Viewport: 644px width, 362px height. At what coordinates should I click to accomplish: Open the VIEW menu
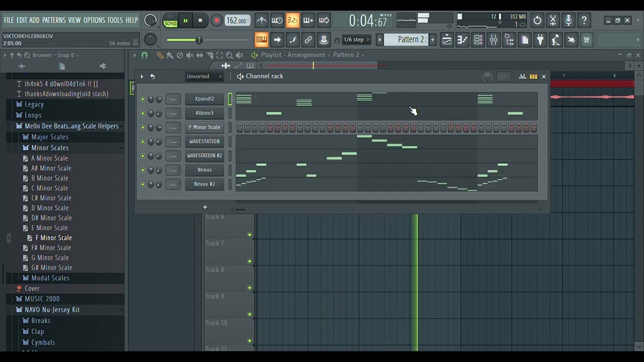[74, 20]
